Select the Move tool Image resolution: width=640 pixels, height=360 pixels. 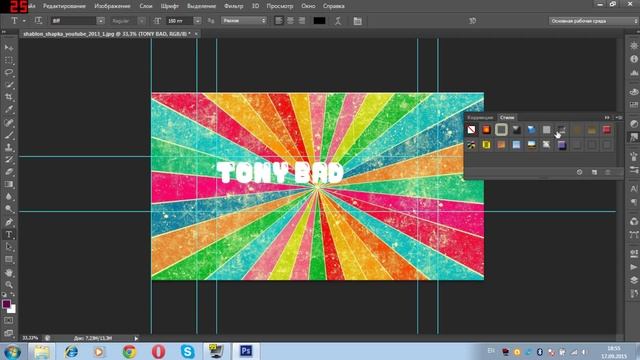point(9,48)
